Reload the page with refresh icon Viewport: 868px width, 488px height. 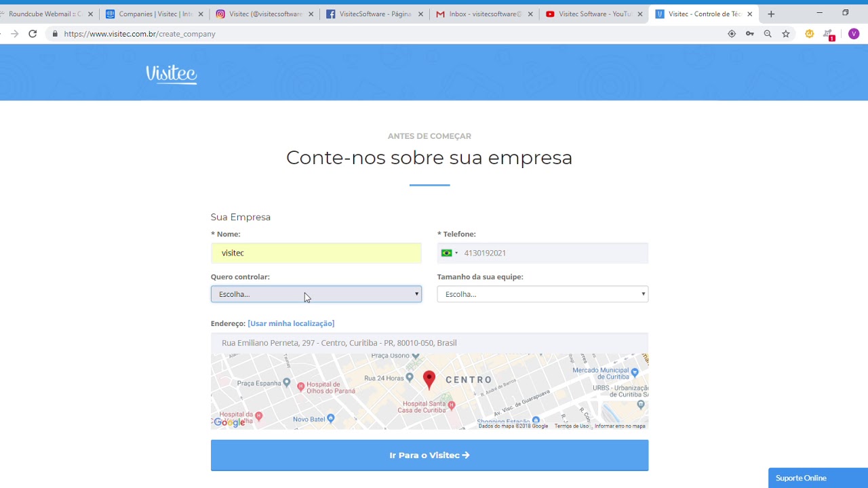click(33, 34)
